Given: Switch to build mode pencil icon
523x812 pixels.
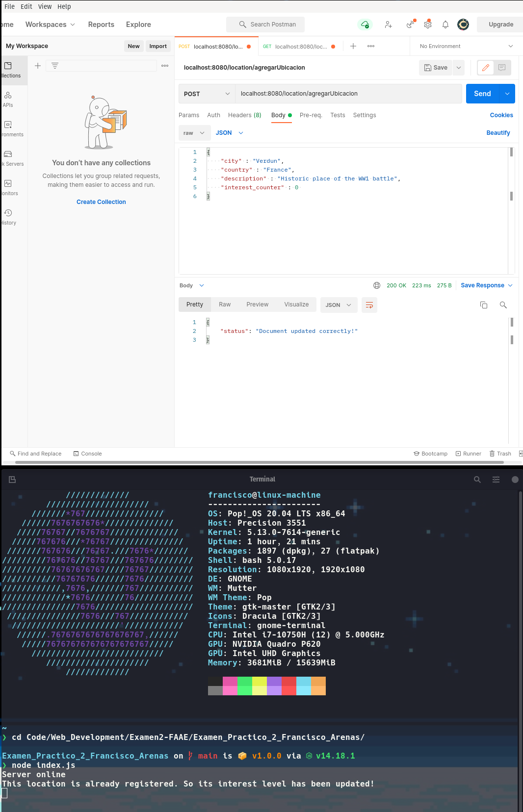Looking at the screenshot, I should click(486, 68).
